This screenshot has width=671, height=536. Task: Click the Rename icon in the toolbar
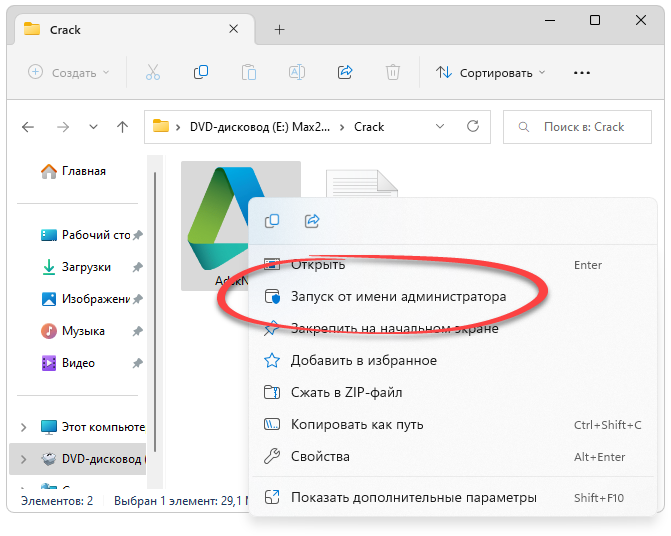pyautogui.click(x=297, y=72)
